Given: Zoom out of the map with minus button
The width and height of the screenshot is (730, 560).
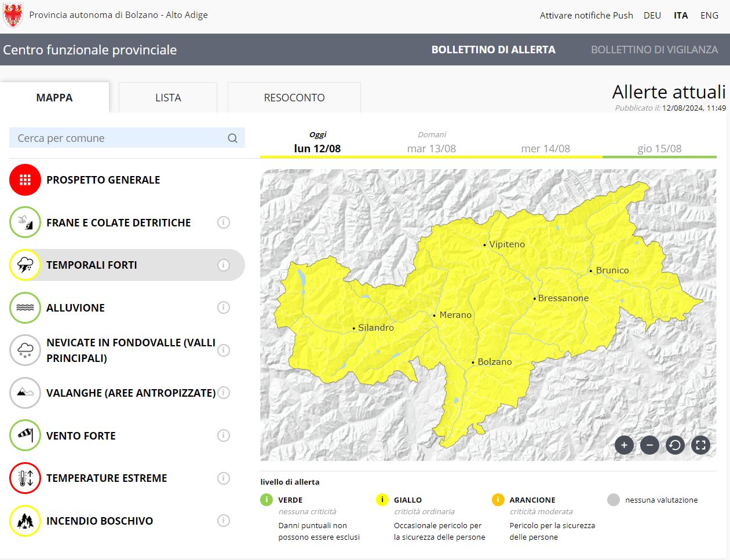Looking at the screenshot, I should (x=649, y=445).
